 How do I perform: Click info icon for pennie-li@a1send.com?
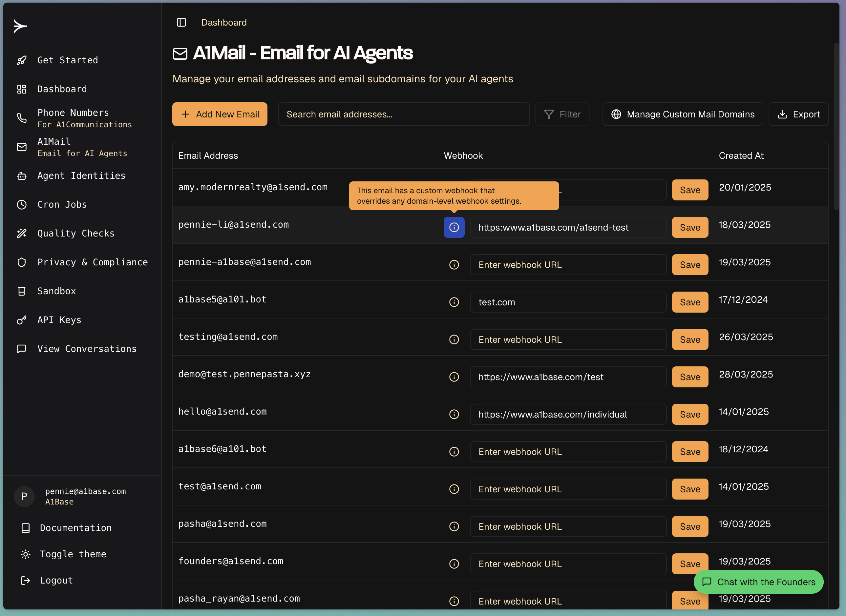(x=454, y=227)
